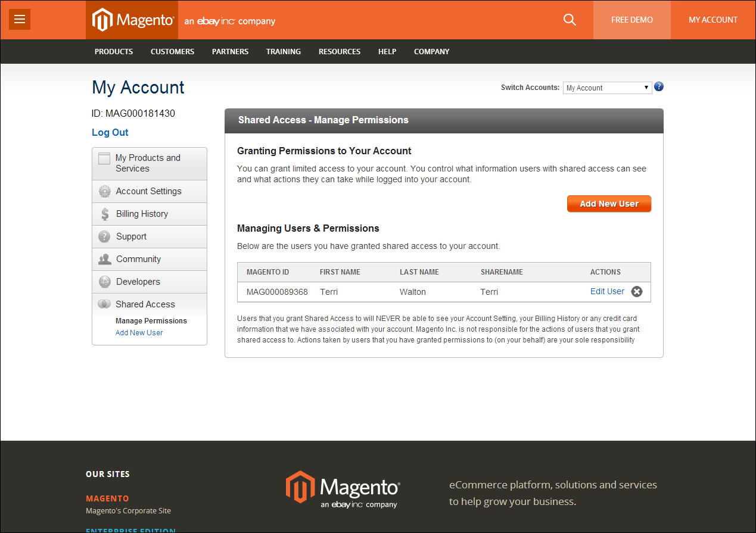The image size is (756, 533).
Task: Open the PARTNERS menu
Action: (230, 52)
